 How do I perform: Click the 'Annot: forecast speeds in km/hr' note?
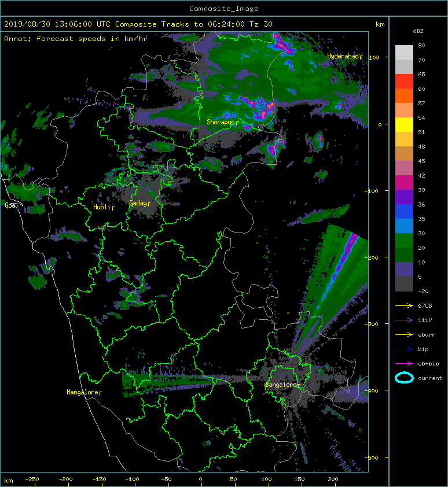pyautogui.click(x=76, y=39)
